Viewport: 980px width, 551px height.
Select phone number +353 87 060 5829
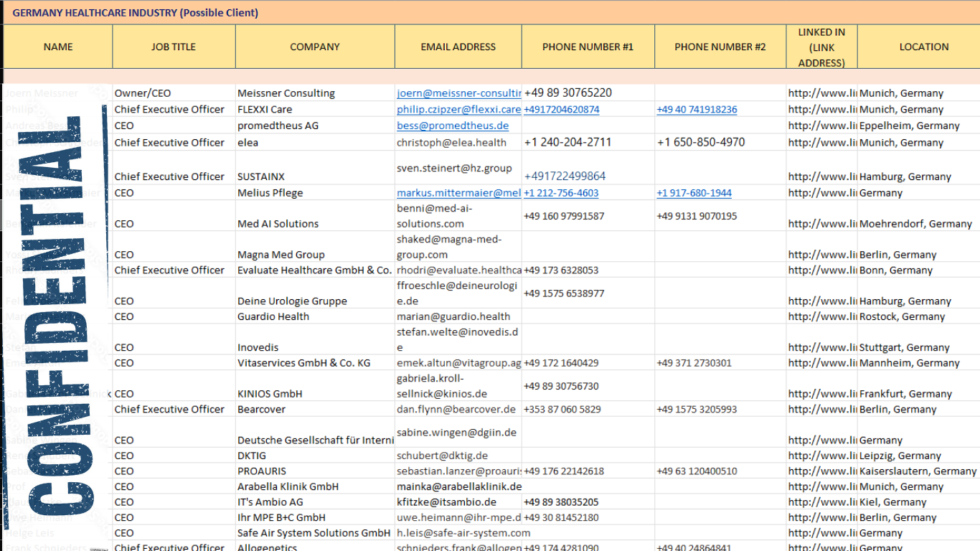[562, 410]
